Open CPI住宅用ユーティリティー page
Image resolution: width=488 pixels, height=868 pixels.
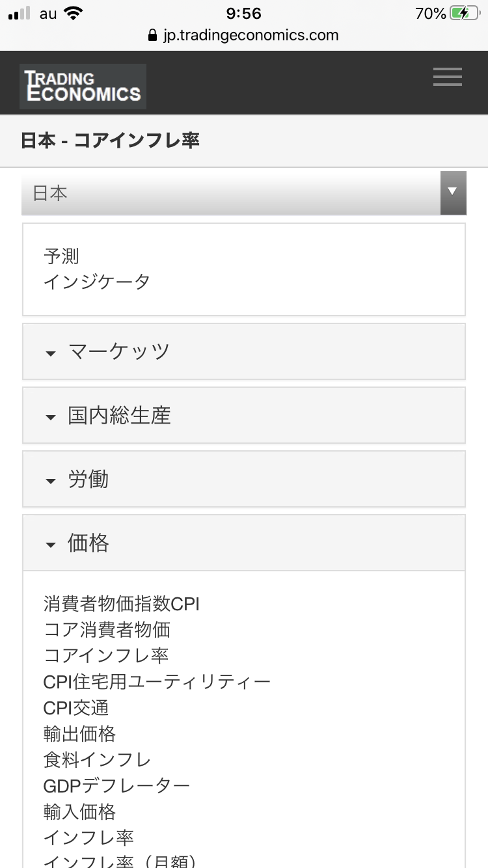(x=157, y=682)
